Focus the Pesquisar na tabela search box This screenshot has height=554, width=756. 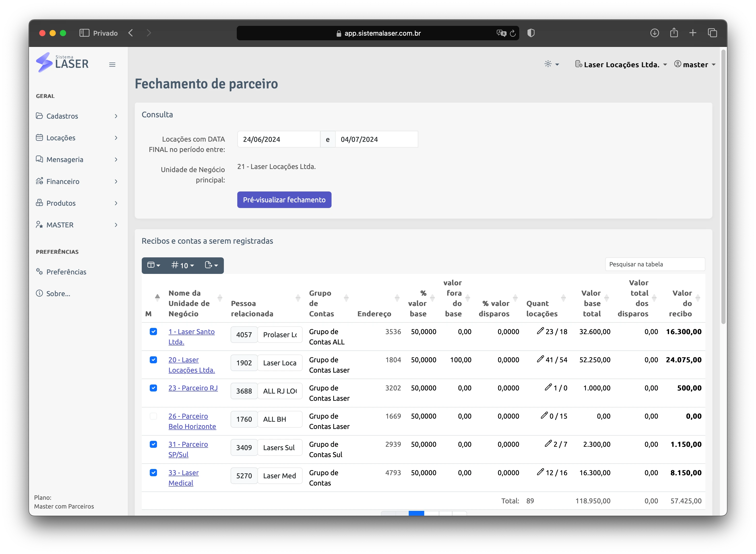655,264
